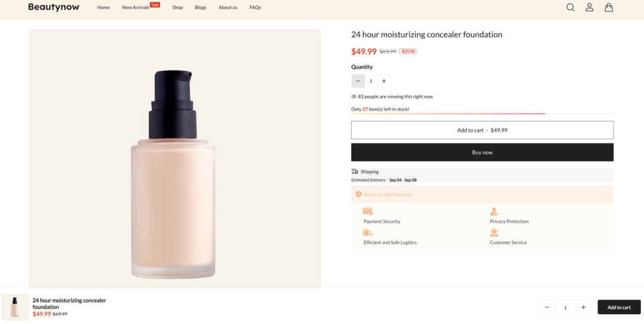Screen dimensions: 644x324
Task: Click the Payment Security card icon
Action: tap(368, 211)
